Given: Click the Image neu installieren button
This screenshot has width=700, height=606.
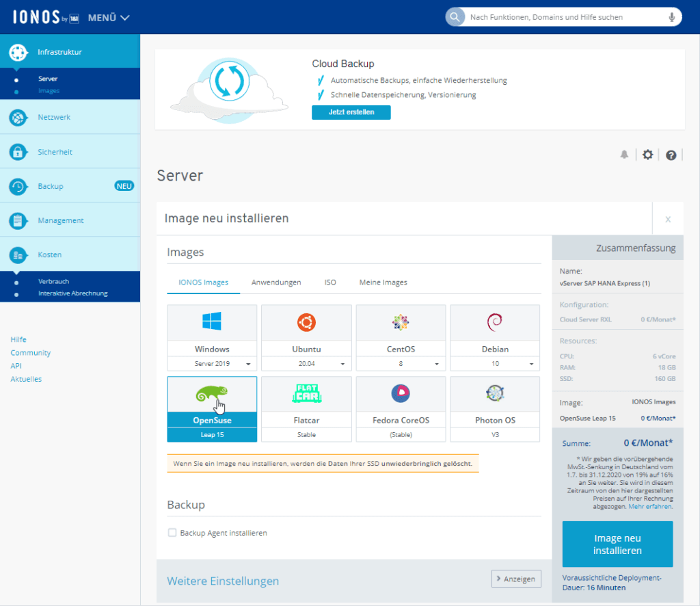Looking at the screenshot, I should 617,544.
